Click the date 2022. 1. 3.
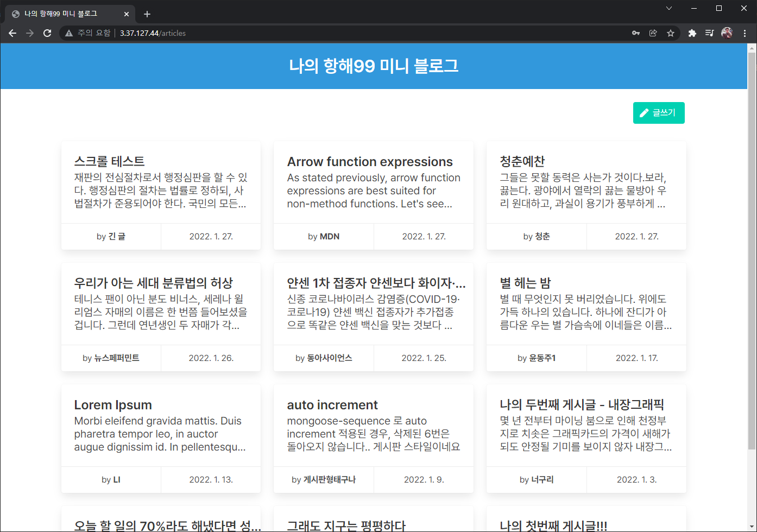Image resolution: width=757 pixels, height=532 pixels. click(x=637, y=480)
